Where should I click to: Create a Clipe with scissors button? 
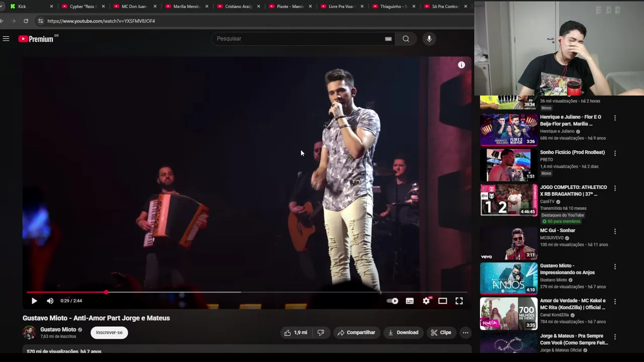pos(441,332)
